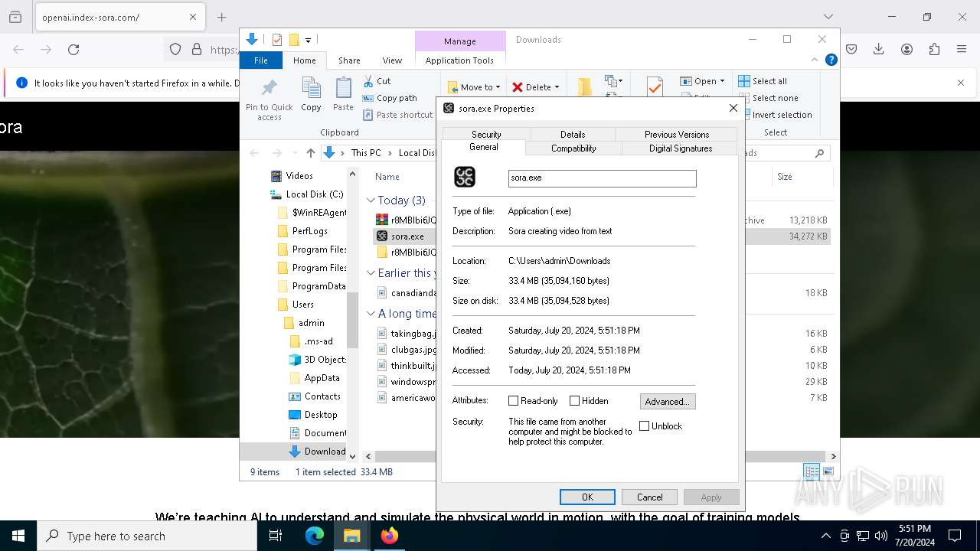
Task: Open Task View on taskbar
Action: click(276, 536)
